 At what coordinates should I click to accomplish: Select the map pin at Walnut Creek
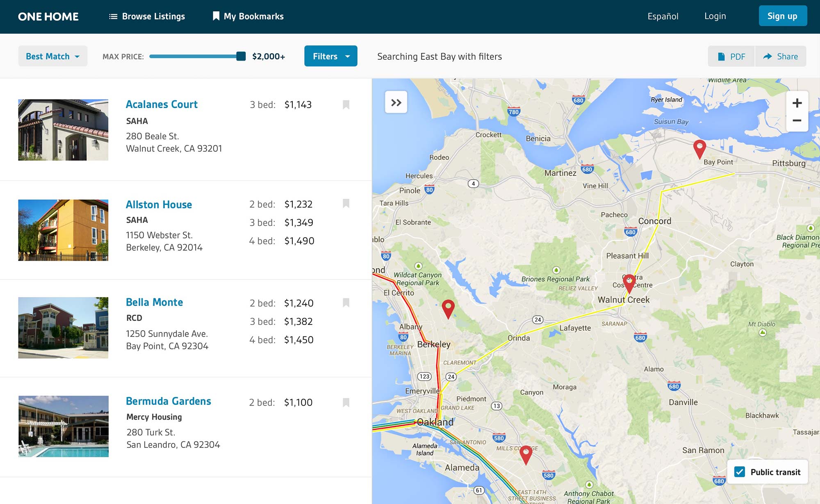tap(629, 283)
